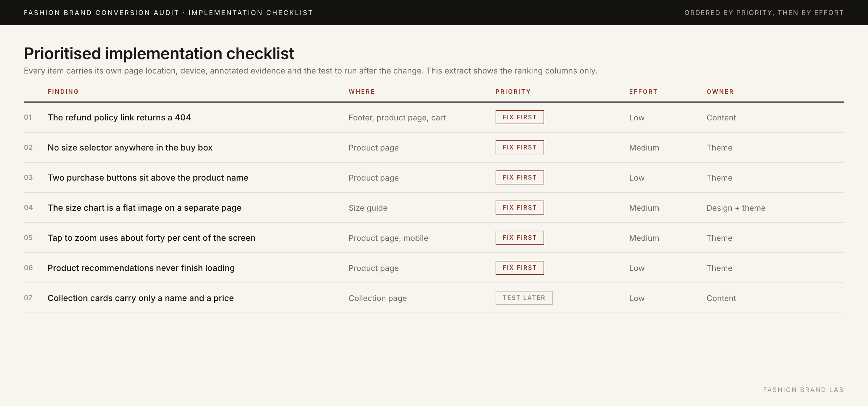Click the Content owner in refund policy row
The width and height of the screenshot is (868, 406).
(721, 118)
